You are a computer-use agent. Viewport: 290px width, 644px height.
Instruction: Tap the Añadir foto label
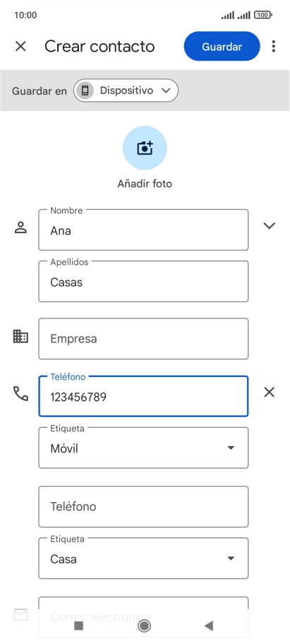[145, 184]
